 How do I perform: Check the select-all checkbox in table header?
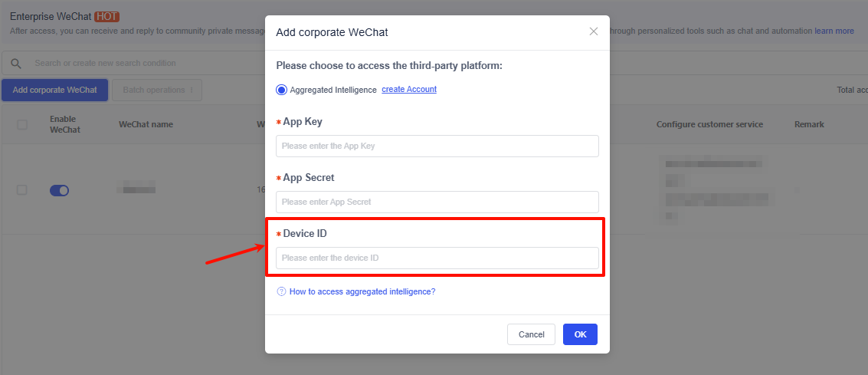(22, 124)
